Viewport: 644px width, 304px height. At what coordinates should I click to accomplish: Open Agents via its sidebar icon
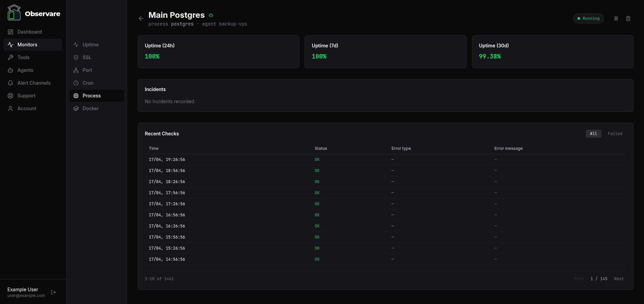tap(10, 70)
